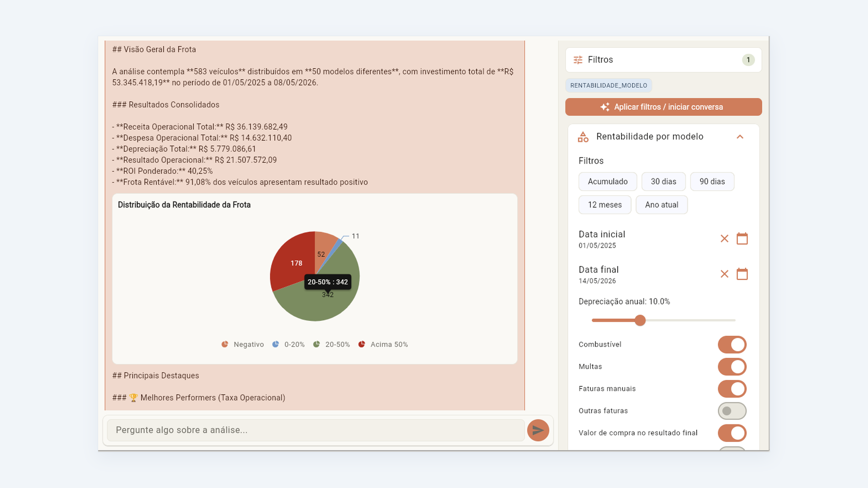Viewport: 868px width, 488px height.
Task: Open the Data final calendar picker
Action: 742,274
